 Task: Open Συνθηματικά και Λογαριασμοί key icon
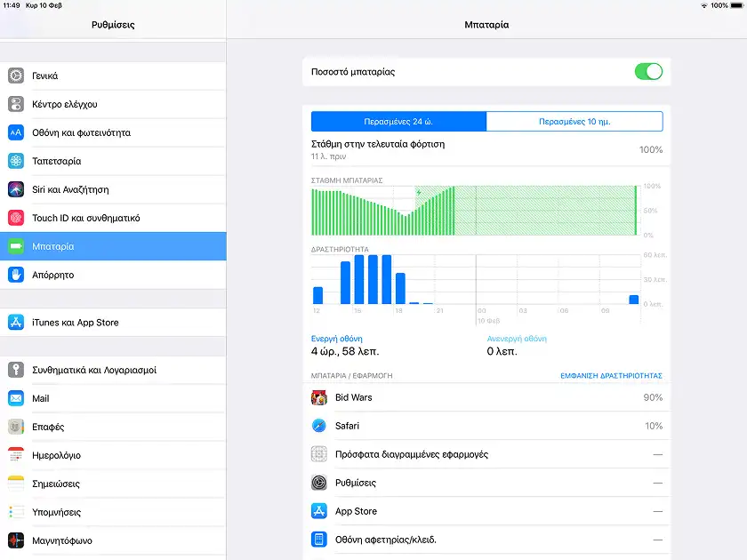click(x=16, y=370)
